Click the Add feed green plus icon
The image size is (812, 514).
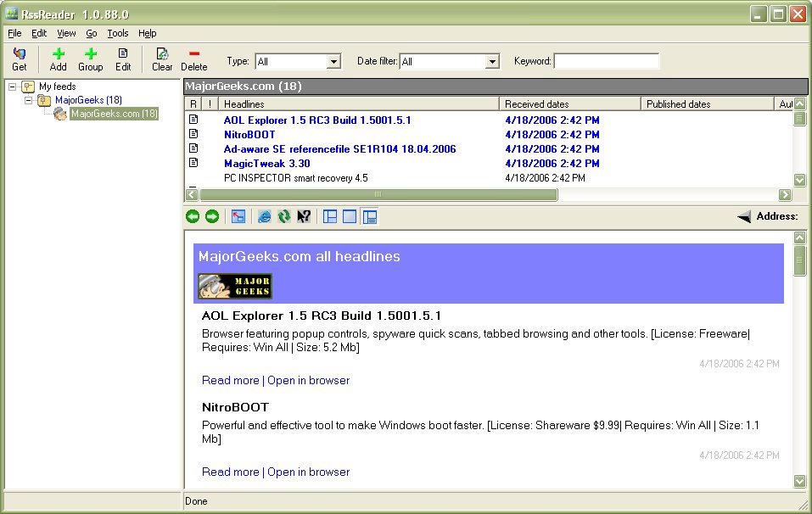(x=58, y=59)
